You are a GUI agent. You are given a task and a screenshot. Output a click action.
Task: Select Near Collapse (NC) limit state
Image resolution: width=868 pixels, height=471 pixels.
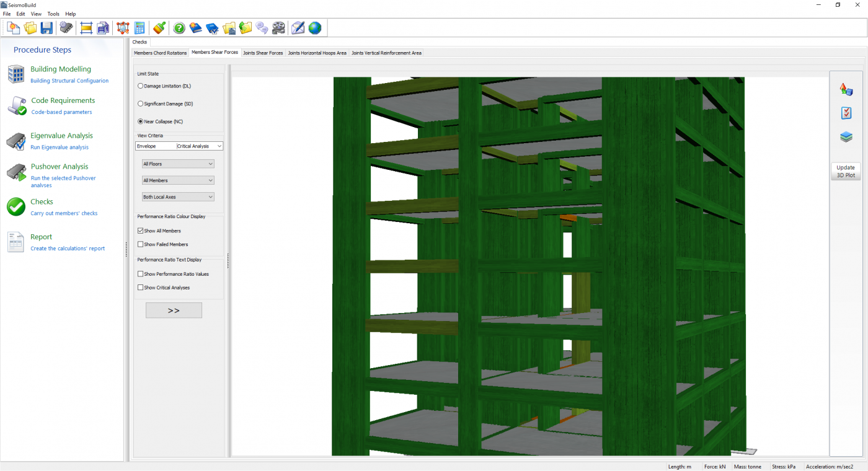click(x=160, y=121)
